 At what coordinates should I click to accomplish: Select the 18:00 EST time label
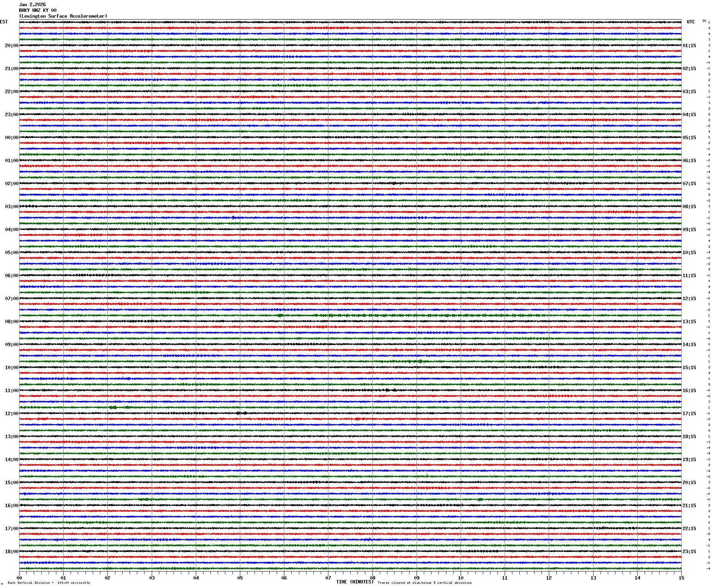click(11, 552)
